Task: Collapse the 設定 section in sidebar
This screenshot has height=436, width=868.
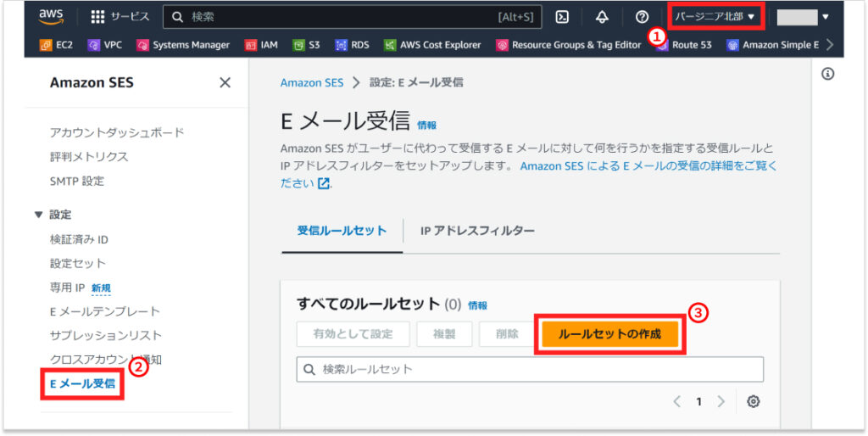Action: click(x=38, y=215)
